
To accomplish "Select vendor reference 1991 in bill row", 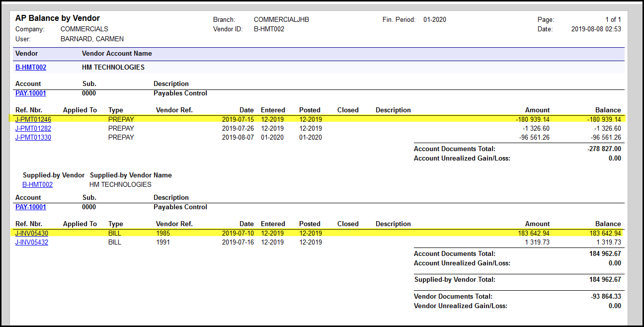I will (x=163, y=242).
